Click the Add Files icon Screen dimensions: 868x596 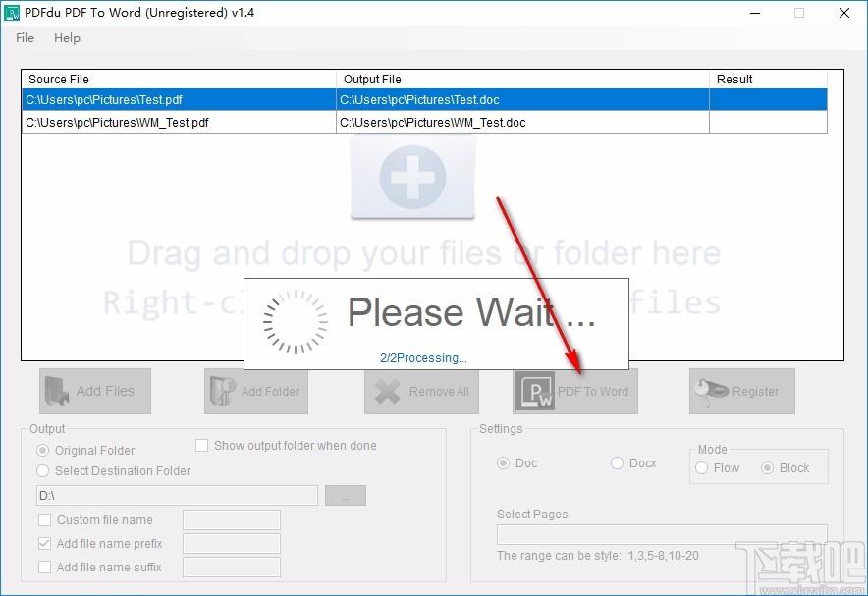click(57, 391)
